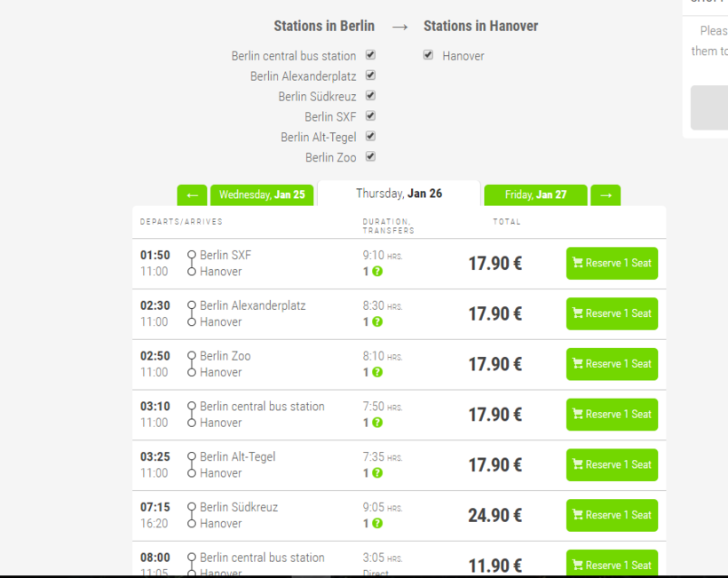728x578 pixels.
Task: Reserve 1 seat for 24.90 € Südkreuz trip
Action: [x=612, y=516]
